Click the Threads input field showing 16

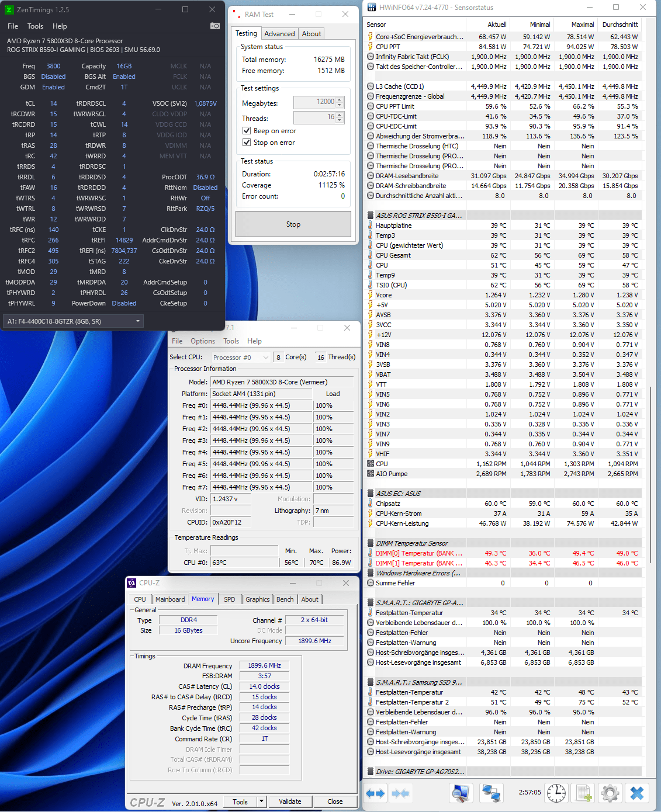click(x=314, y=117)
